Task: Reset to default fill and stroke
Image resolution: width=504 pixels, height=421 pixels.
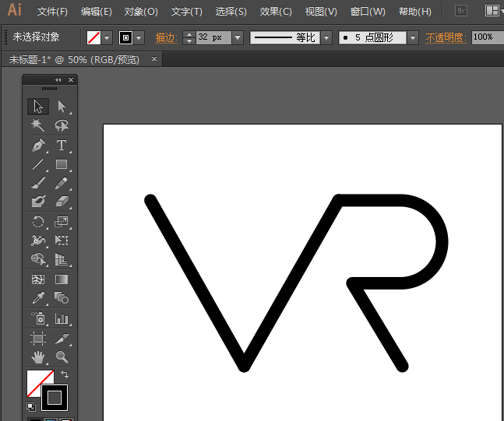Action: (x=31, y=407)
